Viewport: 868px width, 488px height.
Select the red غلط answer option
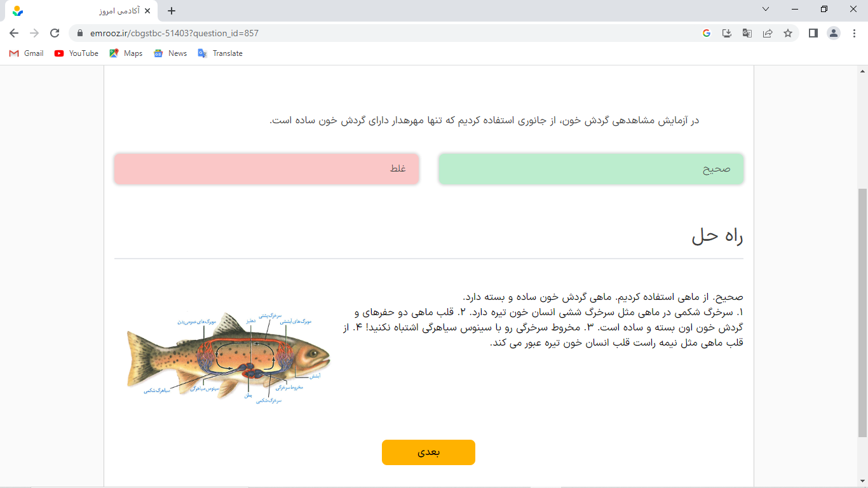click(266, 169)
